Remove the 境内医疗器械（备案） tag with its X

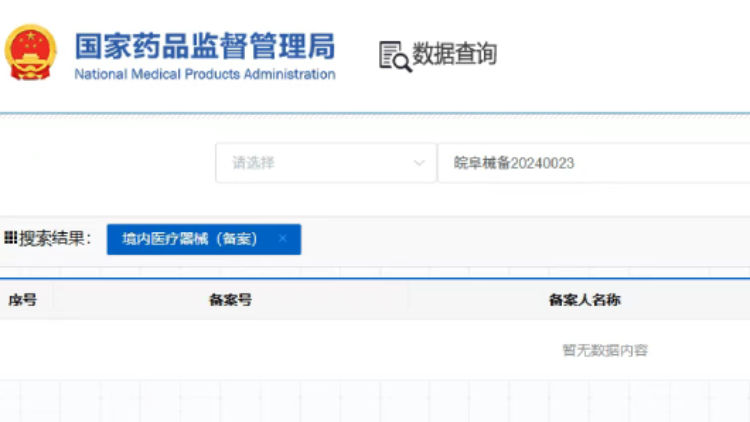tap(283, 239)
